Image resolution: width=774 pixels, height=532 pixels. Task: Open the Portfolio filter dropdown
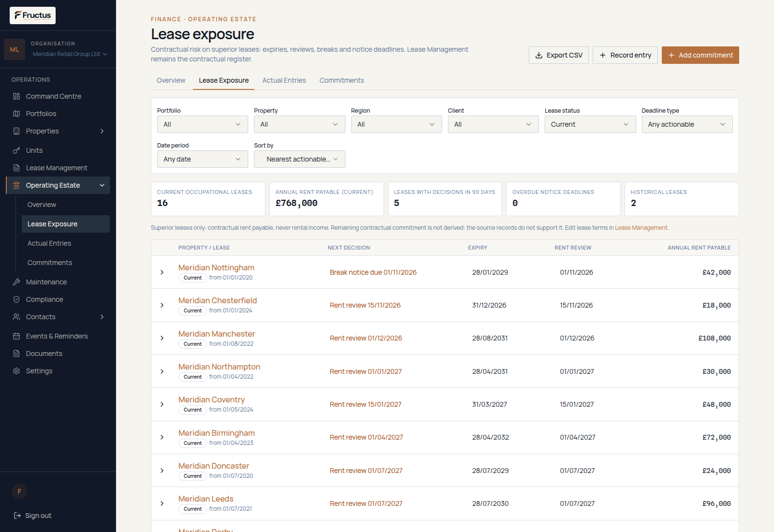[x=203, y=124]
